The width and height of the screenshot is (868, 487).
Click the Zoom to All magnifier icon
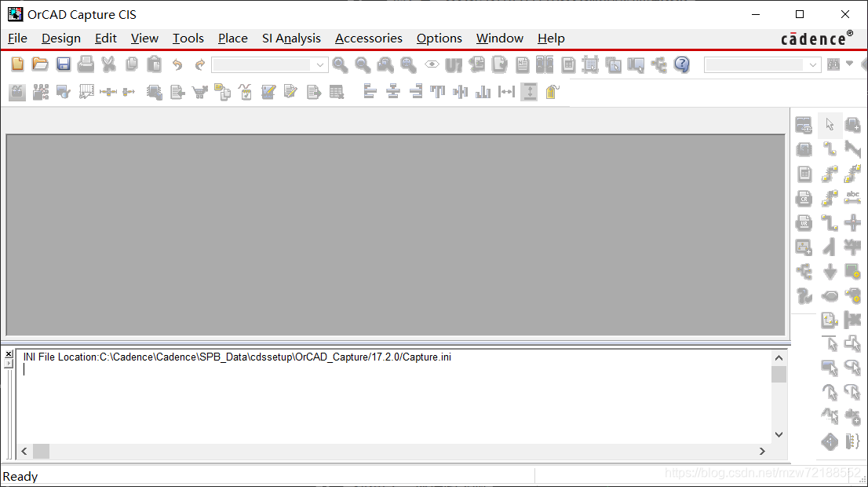(409, 64)
